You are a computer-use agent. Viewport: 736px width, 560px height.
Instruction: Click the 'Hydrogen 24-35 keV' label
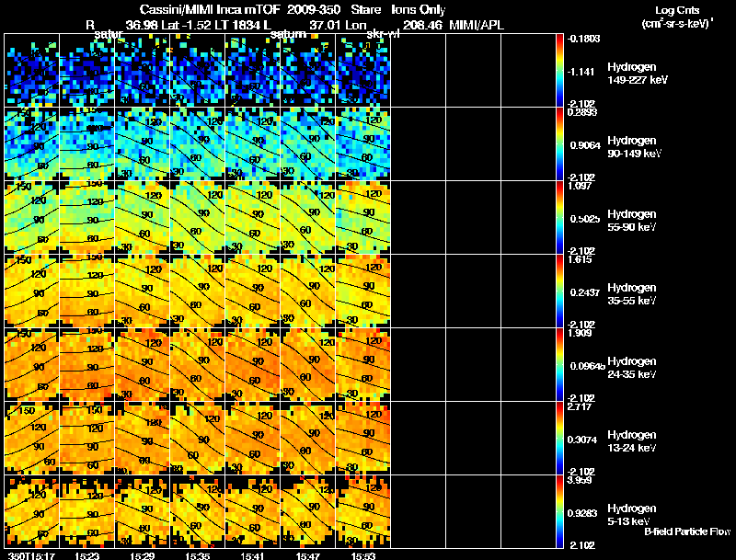click(x=632, y=368)
